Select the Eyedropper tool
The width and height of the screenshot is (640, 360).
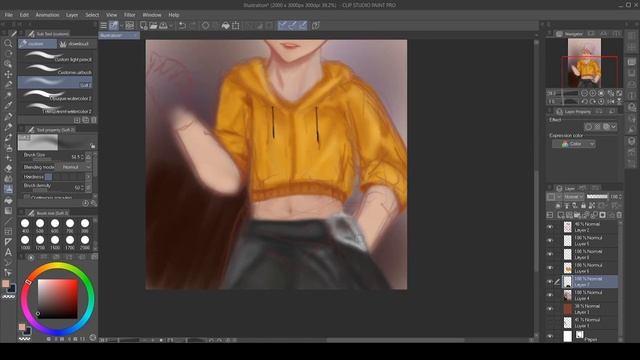click(x=8, y=105)
